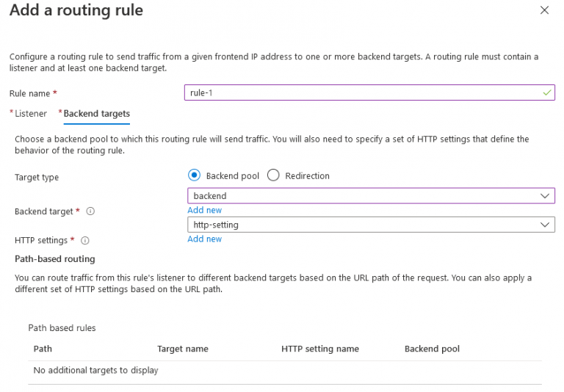Click the chevron arrow on backend dropdown
This screenshot has width=564, height=392.
pos(545,196)
